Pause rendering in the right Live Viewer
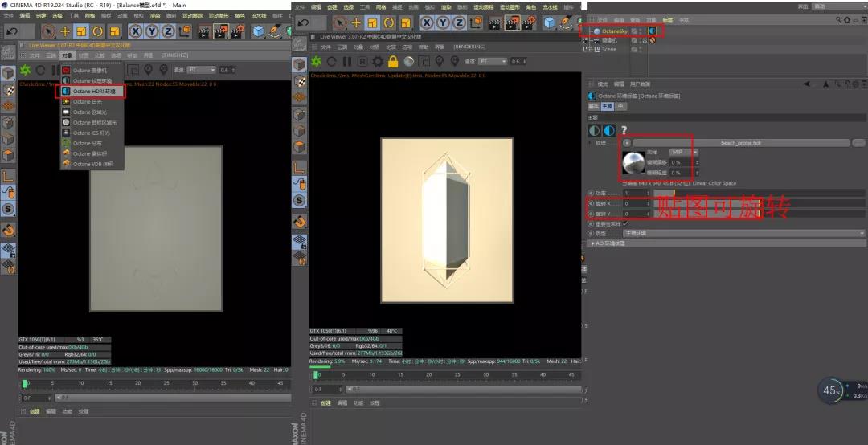This screenshot has width=868, height=445. pyautogui.click(x=347, y=61)
